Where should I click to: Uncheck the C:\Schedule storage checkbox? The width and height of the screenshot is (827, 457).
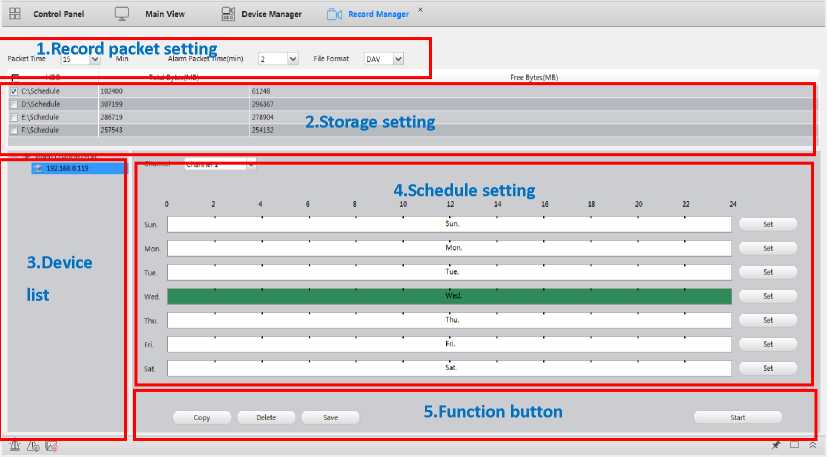[13, 91]
